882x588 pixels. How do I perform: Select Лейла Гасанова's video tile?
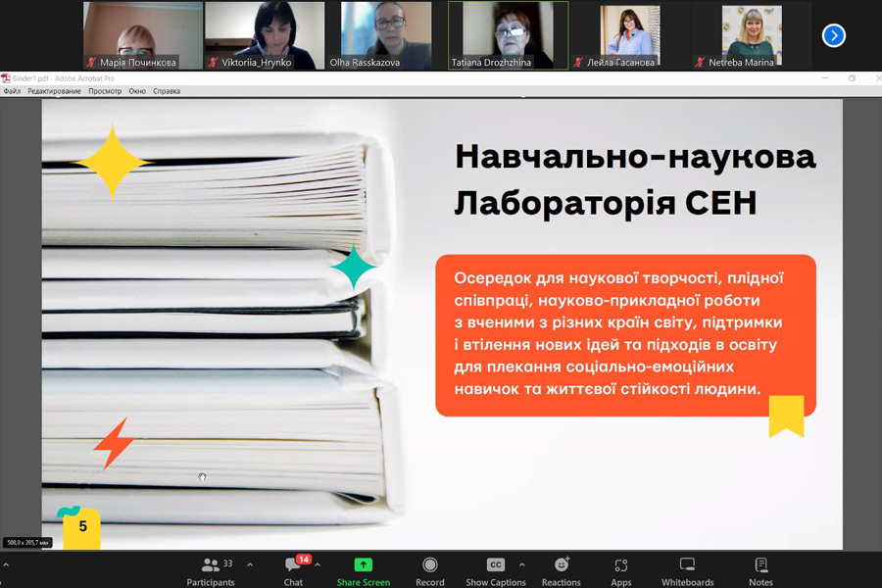click(629, 35)
